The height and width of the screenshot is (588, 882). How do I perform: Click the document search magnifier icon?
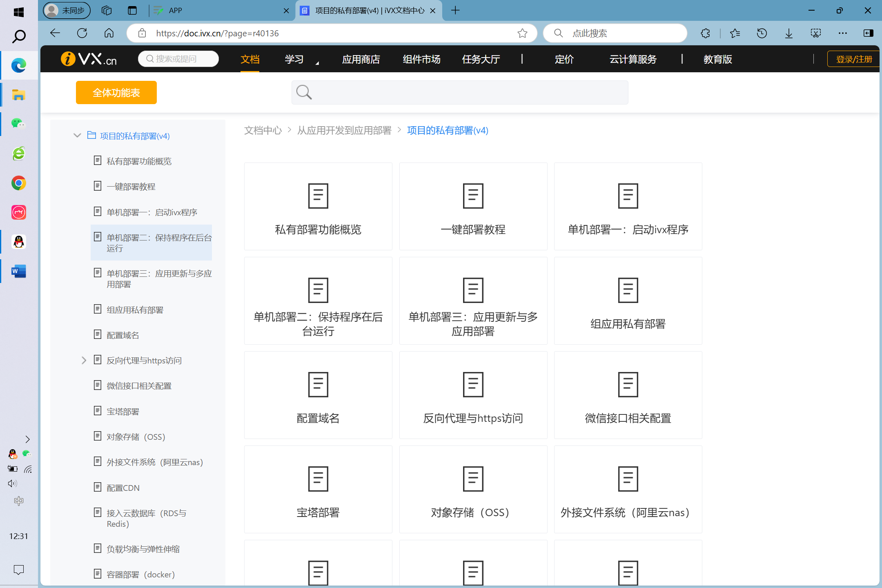(304, 92)
